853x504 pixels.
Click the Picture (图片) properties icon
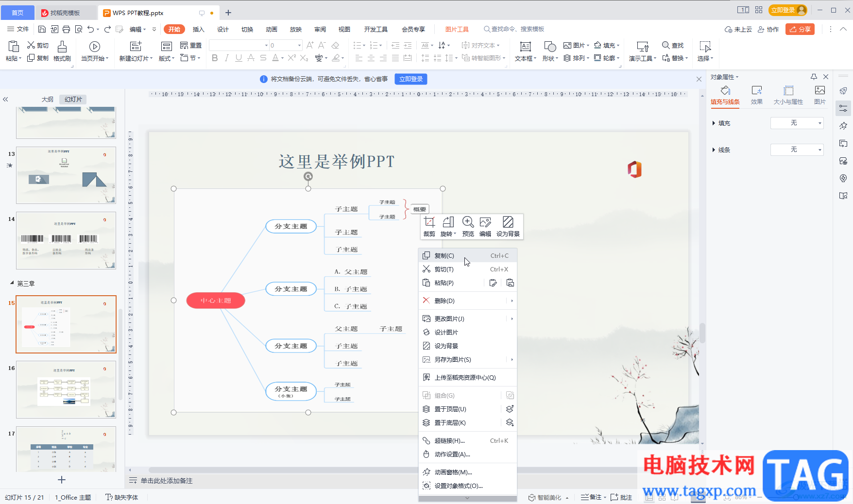pos(820,90)
